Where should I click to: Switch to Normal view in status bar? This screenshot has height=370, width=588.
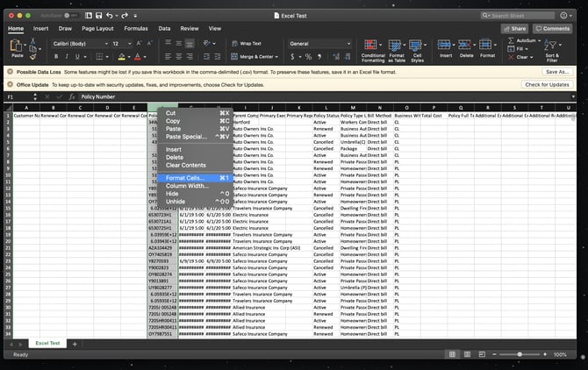tap(452, 354)
